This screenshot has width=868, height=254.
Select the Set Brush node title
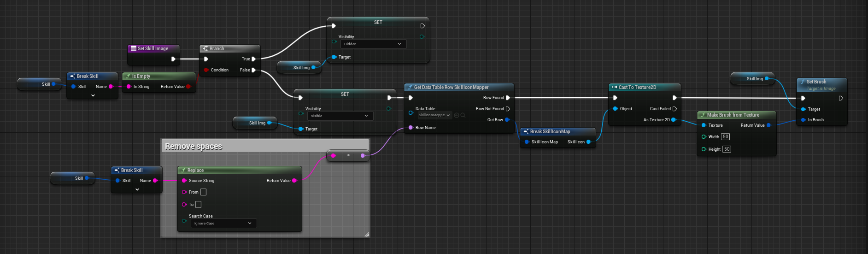pyautogui.click(x=816, y=82)
